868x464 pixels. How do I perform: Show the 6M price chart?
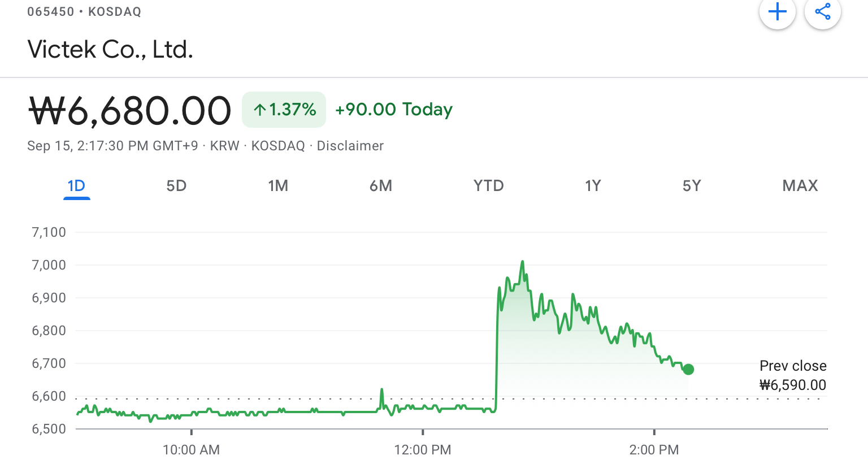click(x=381, y=186)
